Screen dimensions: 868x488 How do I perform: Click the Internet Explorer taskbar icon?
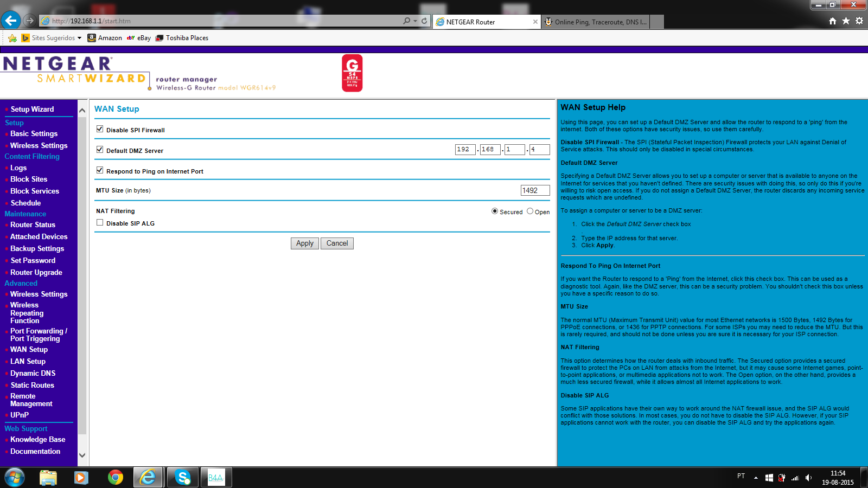click(148, 477)
